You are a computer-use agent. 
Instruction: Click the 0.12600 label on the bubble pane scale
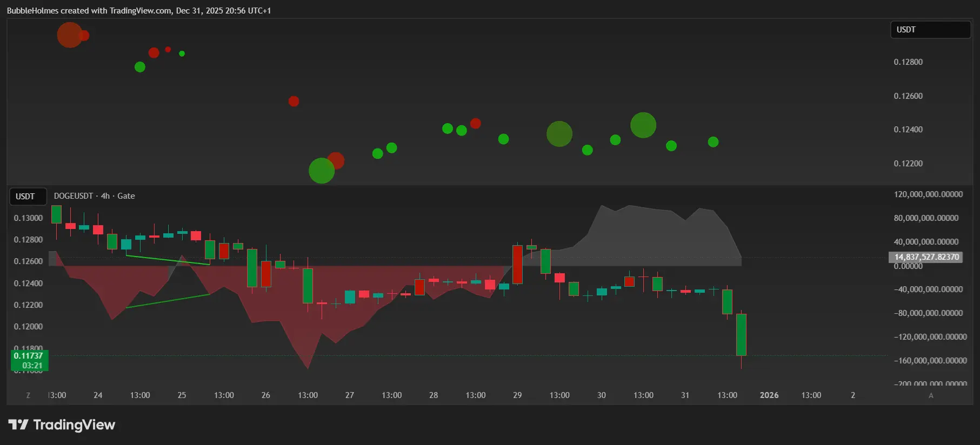[x=908, y=96]
